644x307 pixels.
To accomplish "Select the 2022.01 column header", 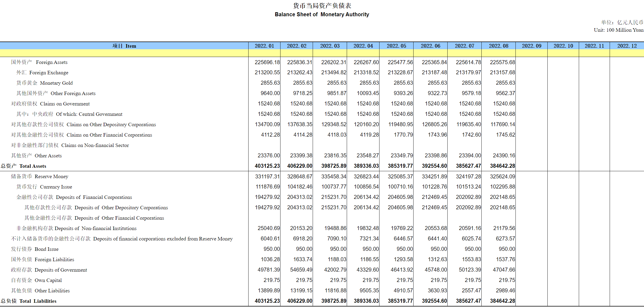I will coord(264,46).
